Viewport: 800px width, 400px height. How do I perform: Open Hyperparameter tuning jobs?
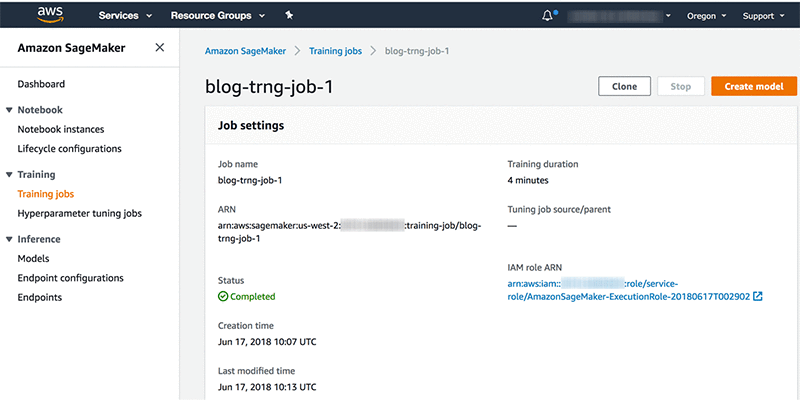click(80, 213)
